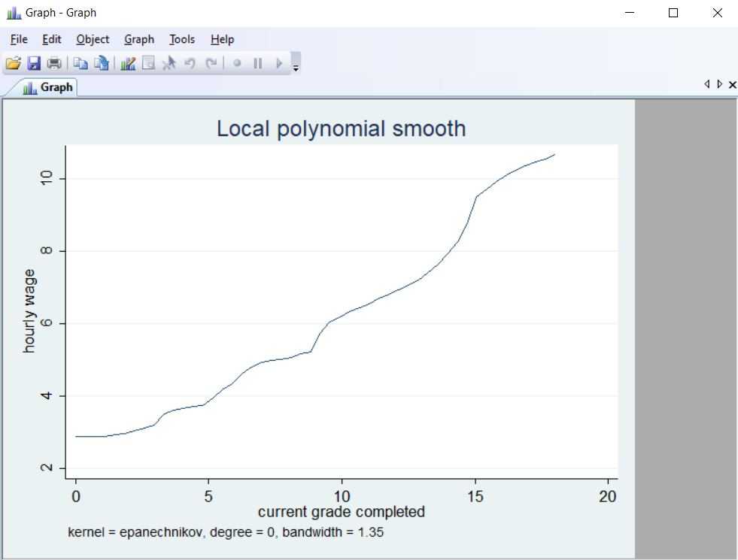Select the pointer tool icon
Image resolution: width=738 pixels, height=560 pixels.
coord(169,63)
